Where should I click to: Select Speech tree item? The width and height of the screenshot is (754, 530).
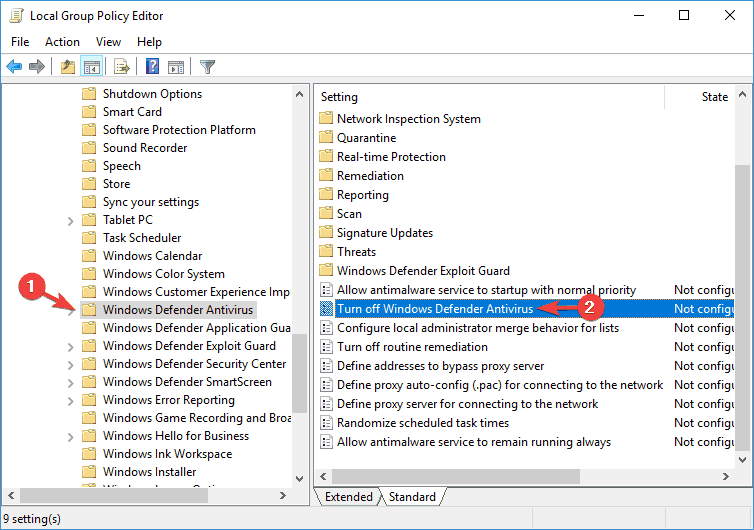click(x=122, y=166)
